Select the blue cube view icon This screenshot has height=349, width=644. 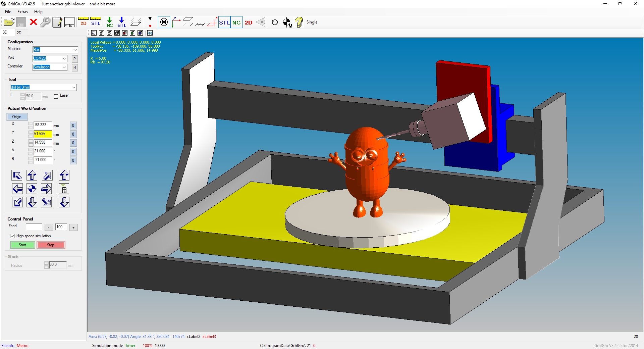click(x=140, y=33)
